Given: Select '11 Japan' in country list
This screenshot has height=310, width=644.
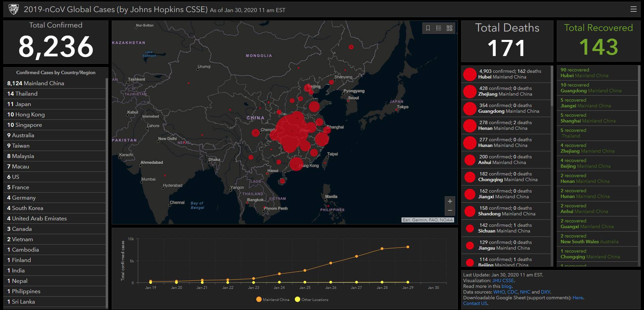Looking at the screenshot, I should (x=55, y=104).
